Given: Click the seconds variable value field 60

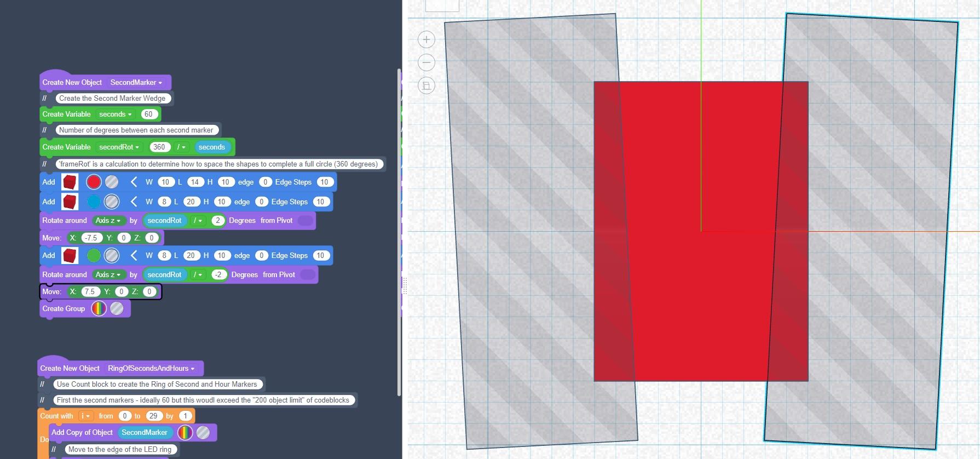Looking at the screenshot, I should pyautogui.click(x=148, y=114).
